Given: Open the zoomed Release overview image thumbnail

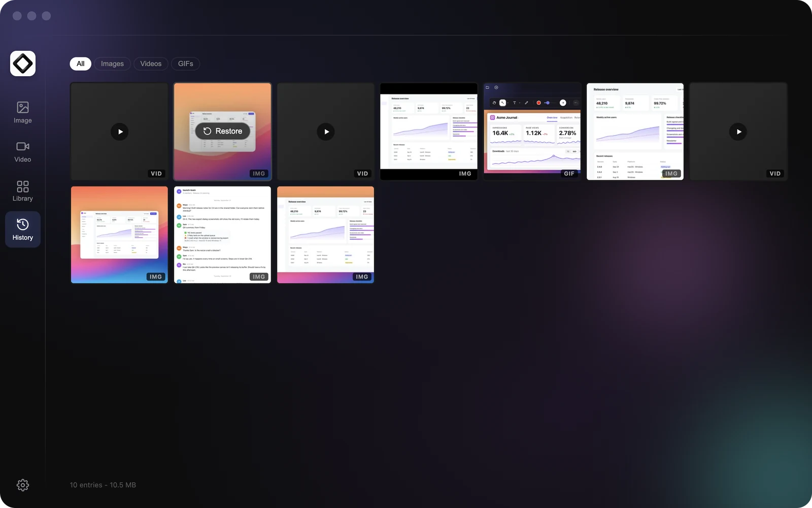Looking at the screenshot, I should coord(635,132).
